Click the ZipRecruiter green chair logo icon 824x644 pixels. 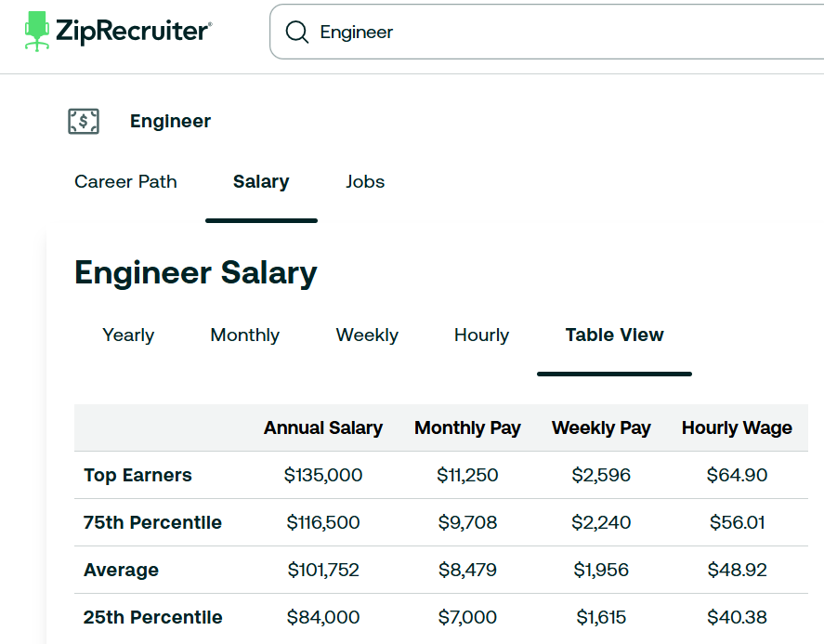[37, 30]
